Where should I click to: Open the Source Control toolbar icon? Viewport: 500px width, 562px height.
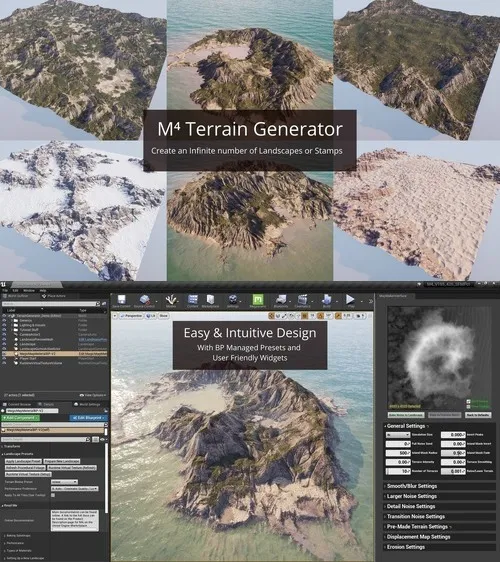144,300
